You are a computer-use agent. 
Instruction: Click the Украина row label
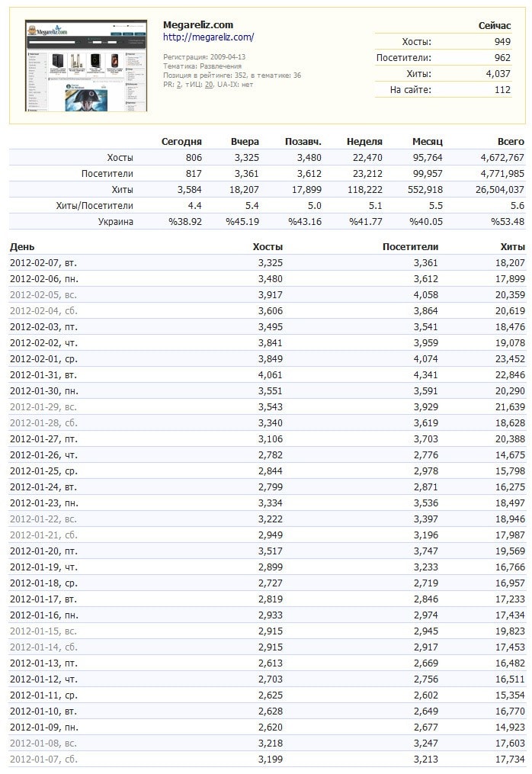[116, 221]
